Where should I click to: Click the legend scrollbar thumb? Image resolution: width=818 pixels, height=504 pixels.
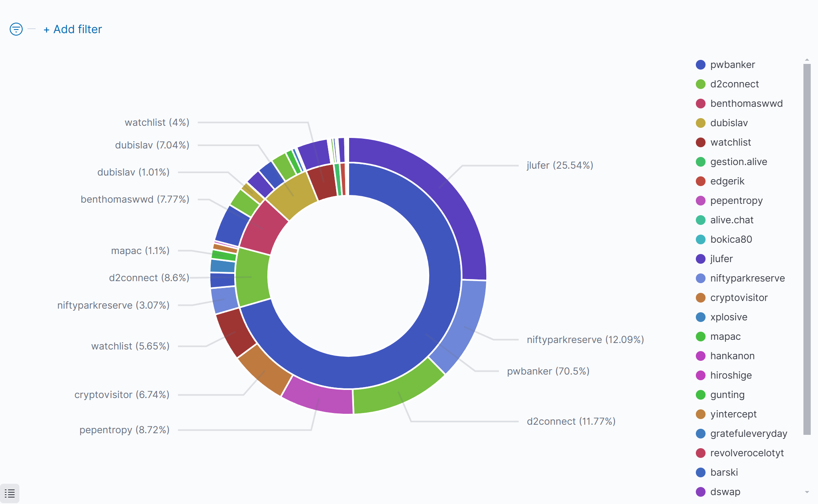tap(807, 249)
